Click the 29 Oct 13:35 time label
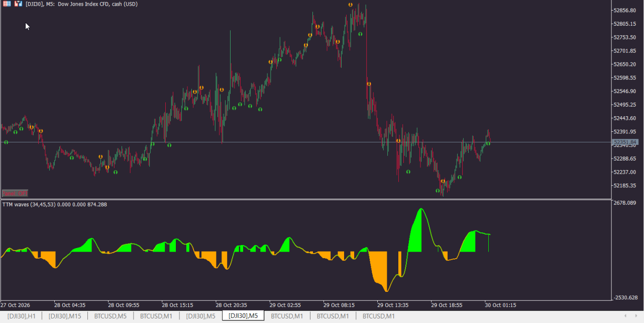644x323 pixels. [x=392, y=305]
